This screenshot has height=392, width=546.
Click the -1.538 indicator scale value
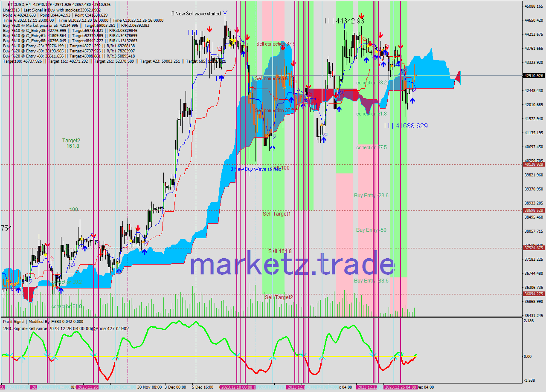coord(529,380)
